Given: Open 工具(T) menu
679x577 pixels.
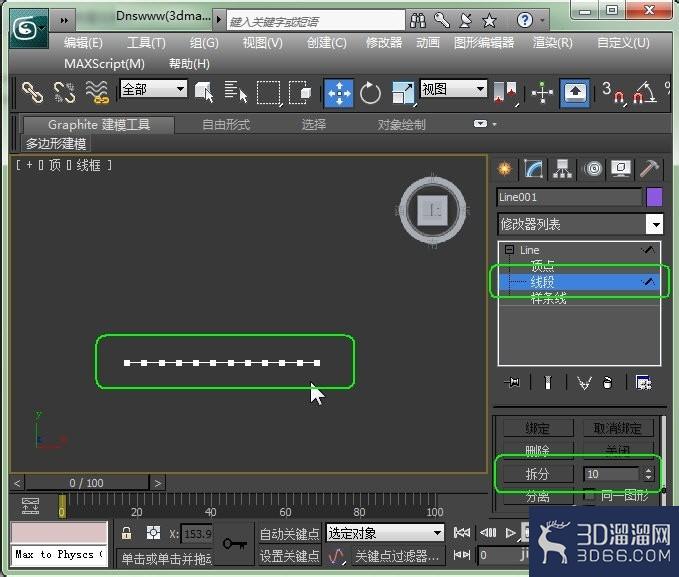Looking at the screenshot, I should pyautogui.click(x=146, y=43).
